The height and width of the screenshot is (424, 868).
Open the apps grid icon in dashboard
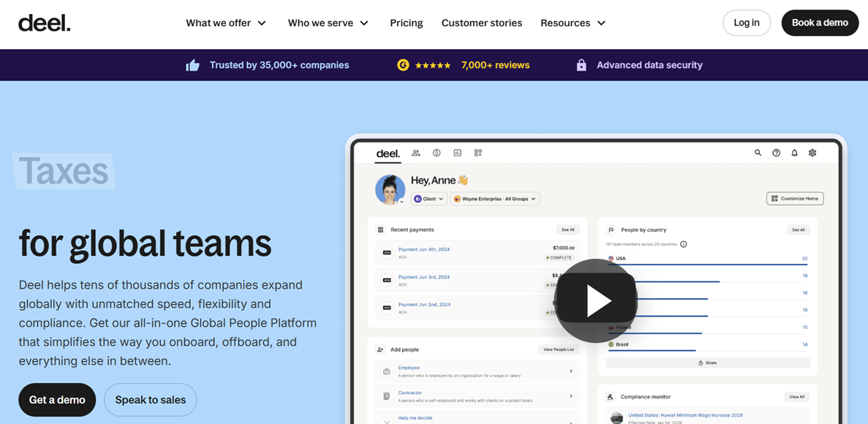tap(478, 153)
